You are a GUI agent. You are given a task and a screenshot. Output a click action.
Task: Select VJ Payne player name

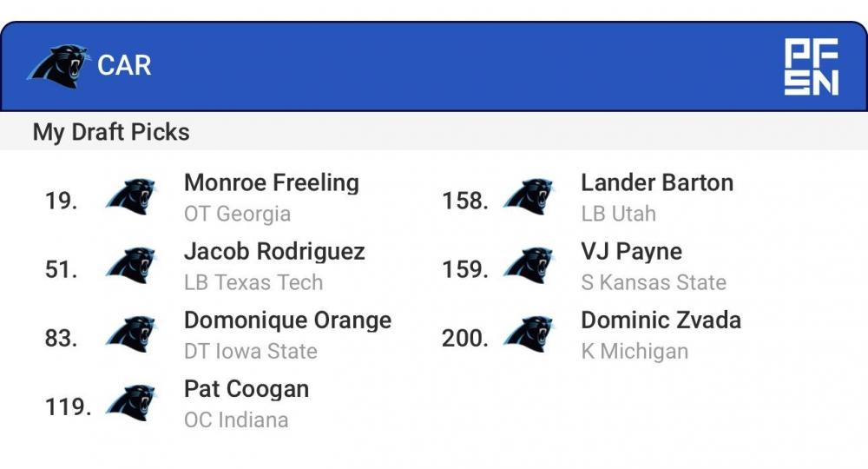coord(631,252)
